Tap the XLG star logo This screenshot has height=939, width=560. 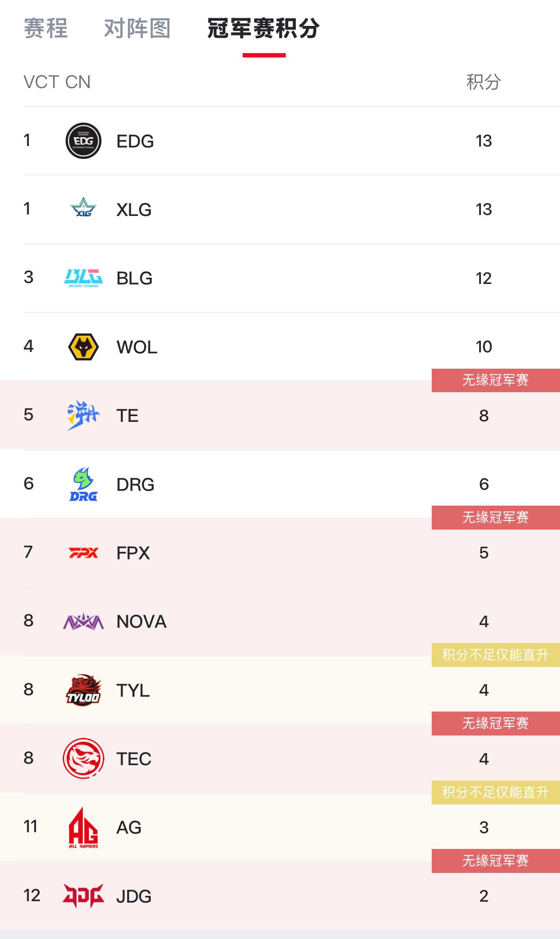click(83, 209)
